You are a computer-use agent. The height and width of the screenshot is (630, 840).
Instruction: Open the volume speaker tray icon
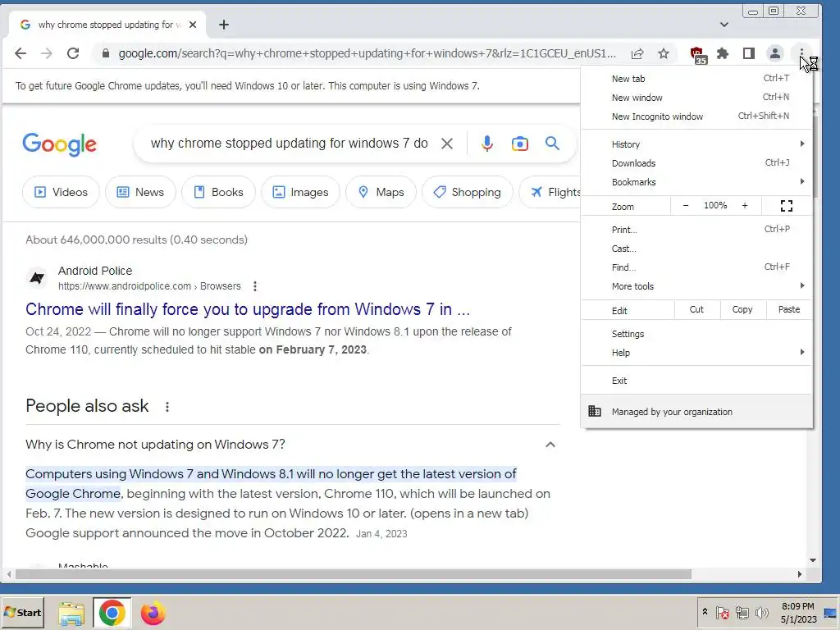(761, 612)
